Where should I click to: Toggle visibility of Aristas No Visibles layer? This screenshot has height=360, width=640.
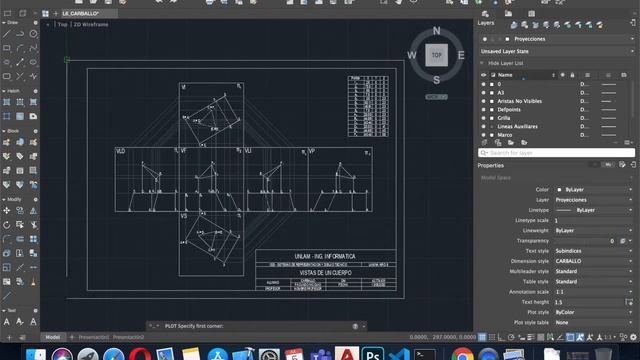484,101
